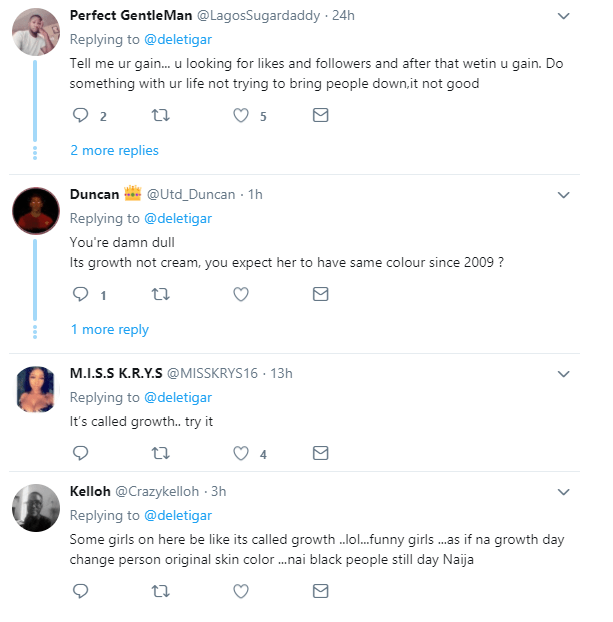Viewport: 613px width, 622px height.
Task: Like Perfect GentleMan's tweet
Action: coord(240,116)
